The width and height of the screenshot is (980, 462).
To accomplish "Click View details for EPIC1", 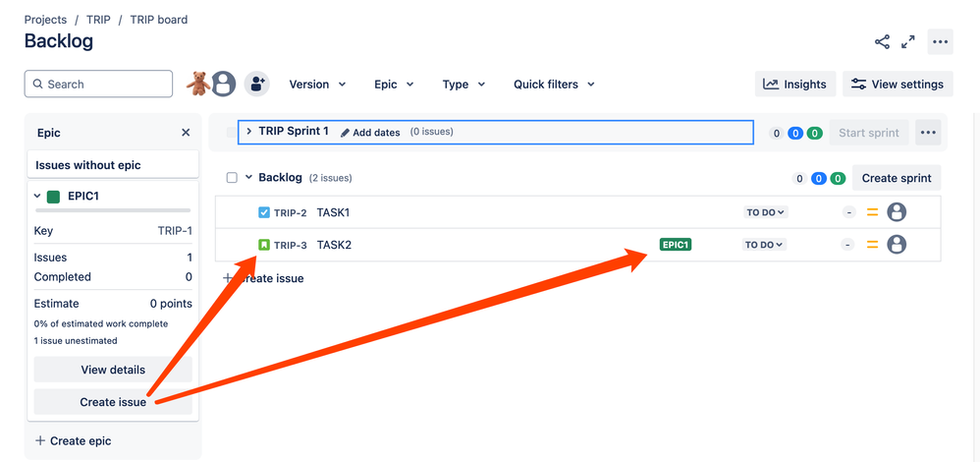I will 113,370.
